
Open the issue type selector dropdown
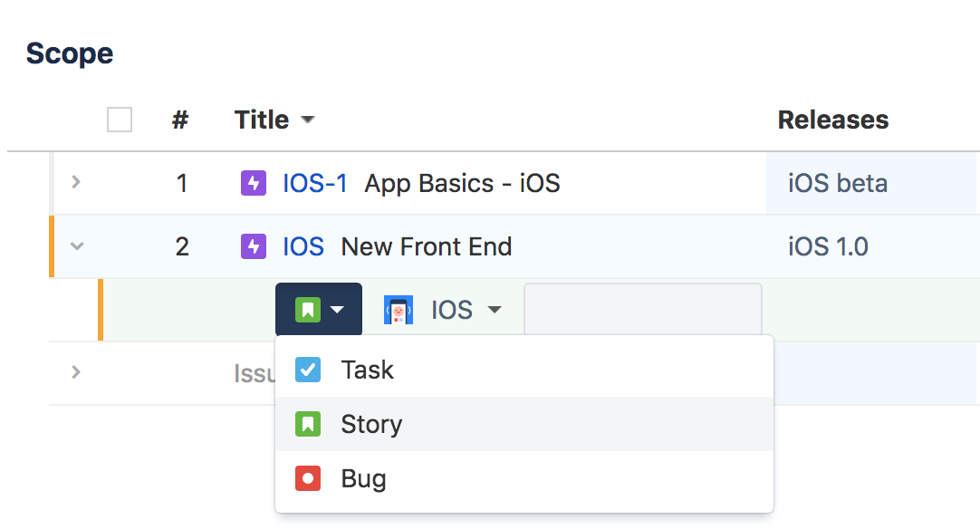[x=319, y=310]
